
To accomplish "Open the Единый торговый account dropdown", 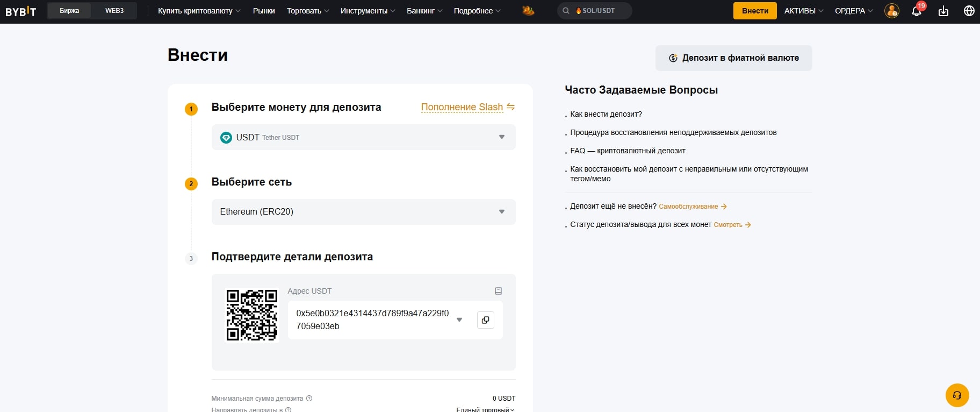I will coord(485,409).
